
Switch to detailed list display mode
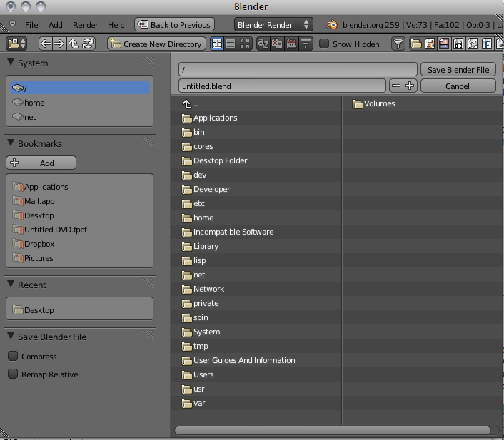pos(231,44)
